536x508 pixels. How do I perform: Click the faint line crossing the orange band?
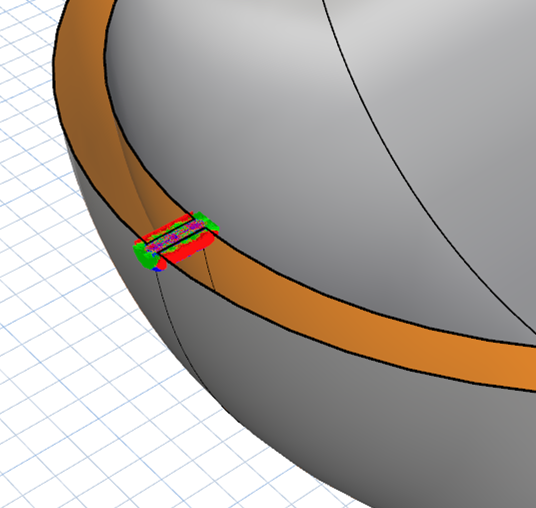(210, 270)
